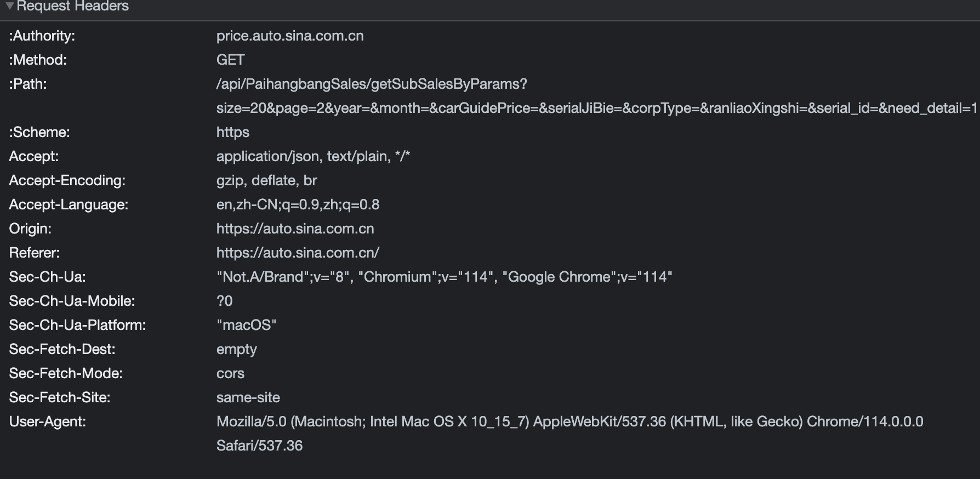Select the Sec-Fetch-Site: header name
Screen dimensions: 980x479
point(60,397)
